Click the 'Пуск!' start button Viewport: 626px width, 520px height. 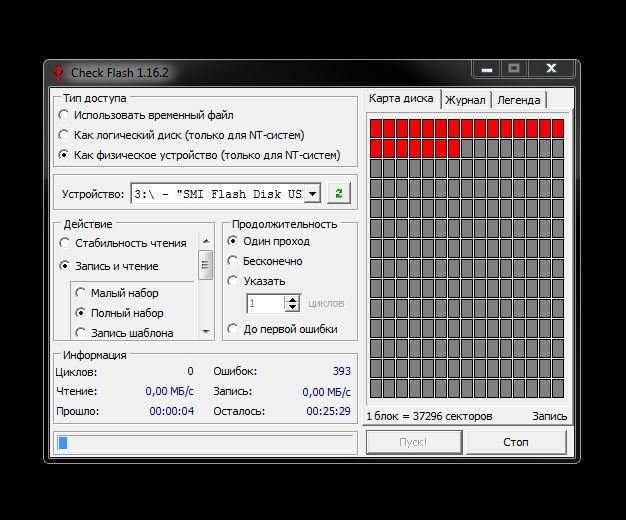(x=414, y=442)
